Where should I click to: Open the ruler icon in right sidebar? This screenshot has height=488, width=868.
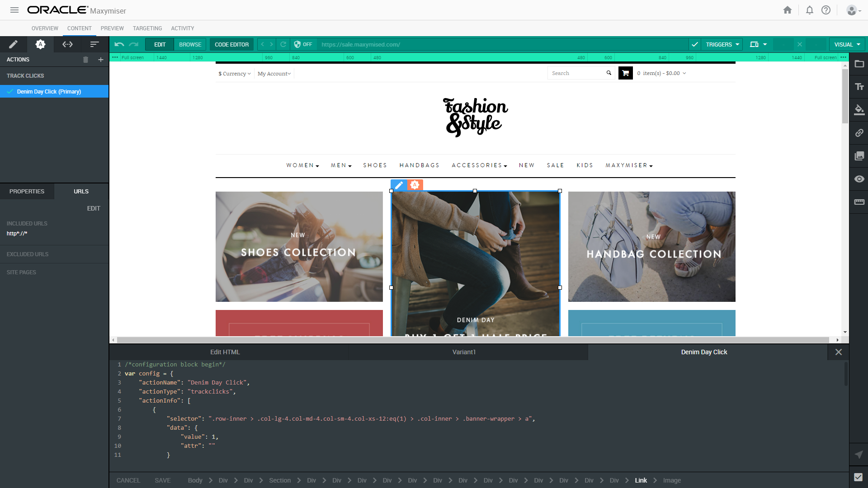click(859, 202)
